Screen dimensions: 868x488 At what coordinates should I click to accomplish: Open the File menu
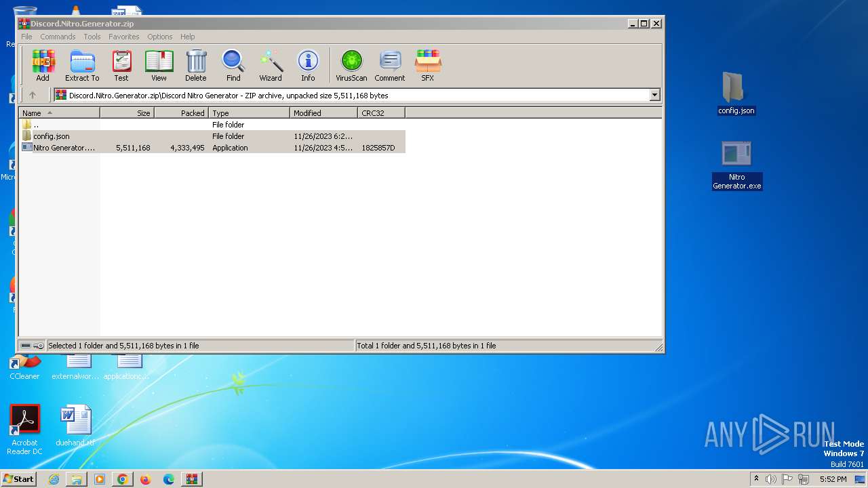[26, 37]
